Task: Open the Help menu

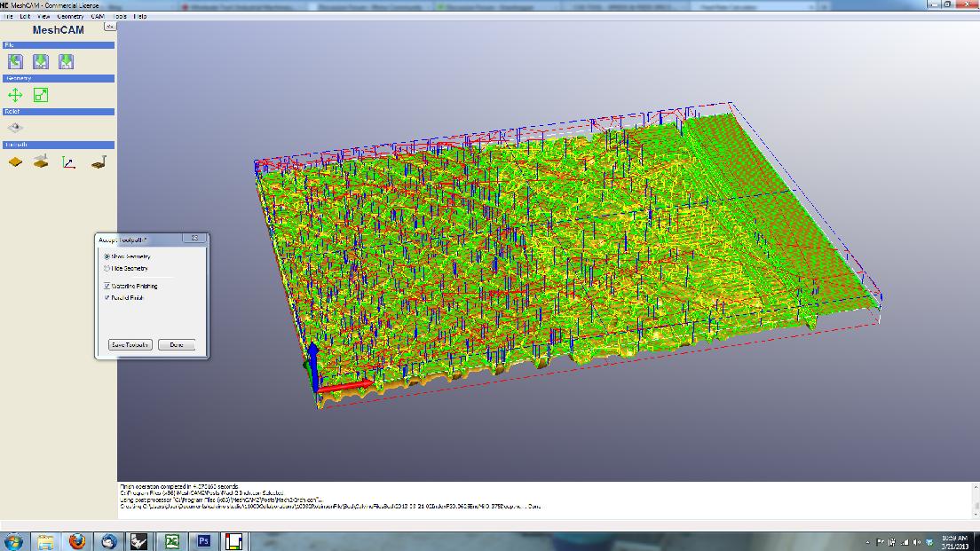Action: tap(140, 16)
